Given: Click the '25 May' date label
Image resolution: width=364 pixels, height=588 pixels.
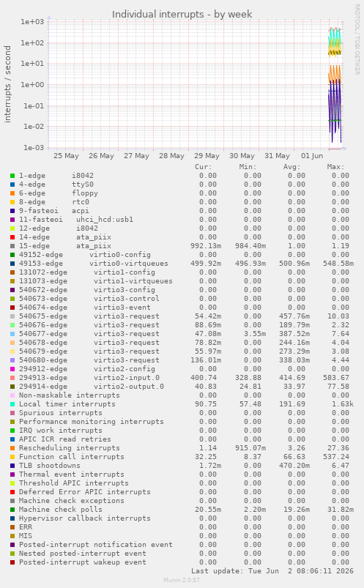Looking at the screenshot, I should pyautogui.click(x=66, y=156).
